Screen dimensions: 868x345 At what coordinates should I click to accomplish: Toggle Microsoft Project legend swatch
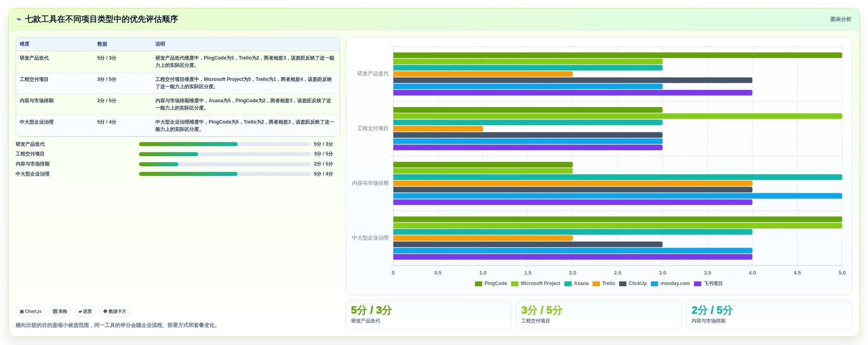click(x=515, y=284)
